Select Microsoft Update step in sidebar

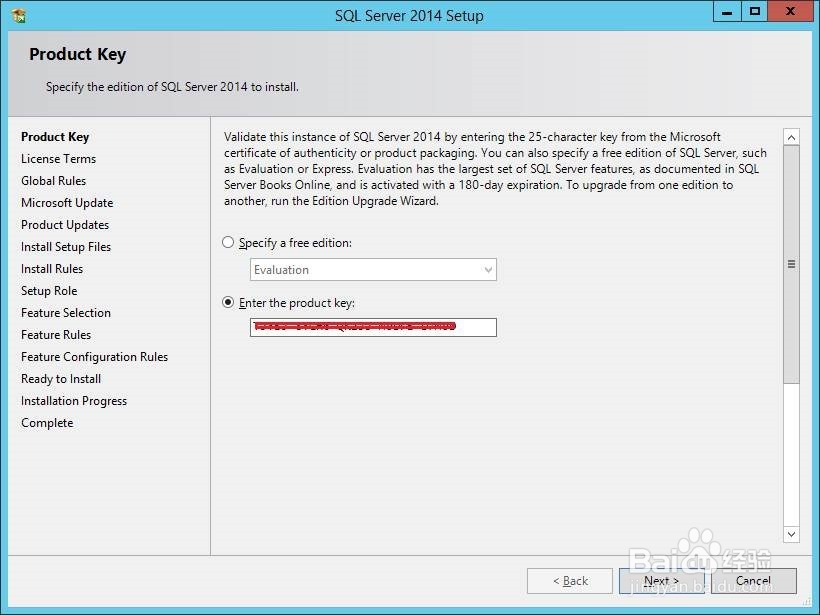click(x=67, y=203)
